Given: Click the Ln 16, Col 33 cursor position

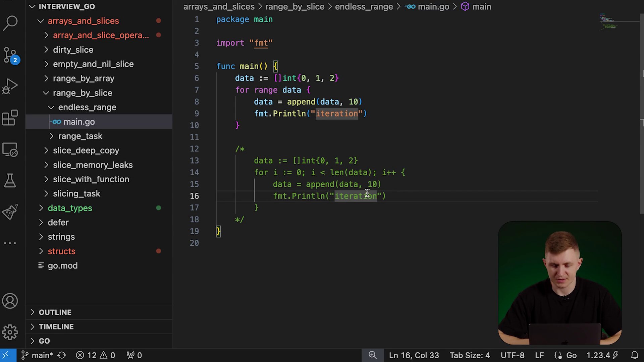Looking at the screenshot, I should pos(414,355).
